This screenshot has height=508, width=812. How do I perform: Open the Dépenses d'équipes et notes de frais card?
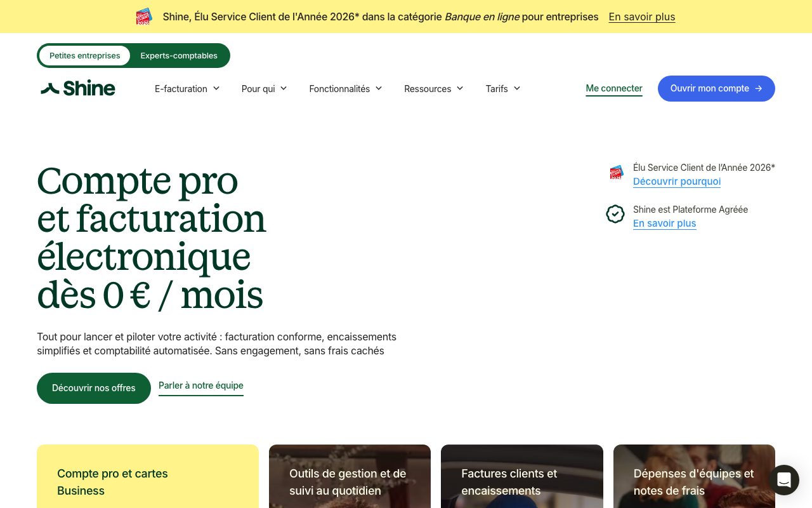(694, 476)
